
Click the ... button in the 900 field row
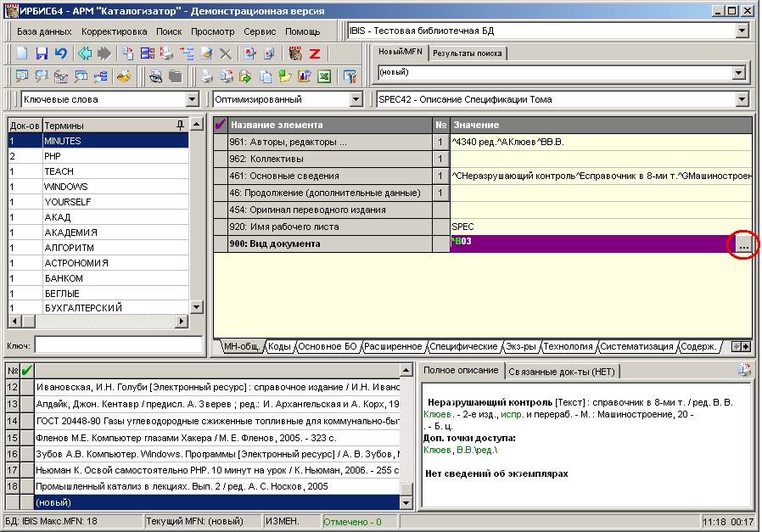click(743, 244)
